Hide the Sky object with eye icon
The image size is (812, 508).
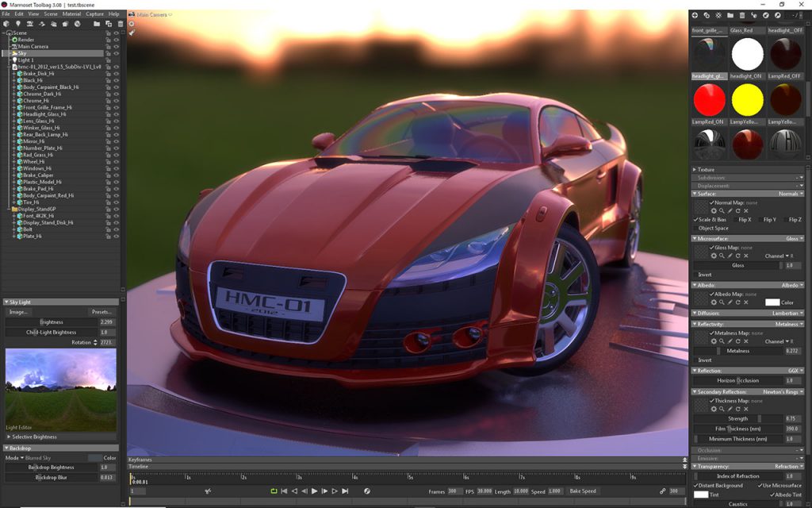116,53
